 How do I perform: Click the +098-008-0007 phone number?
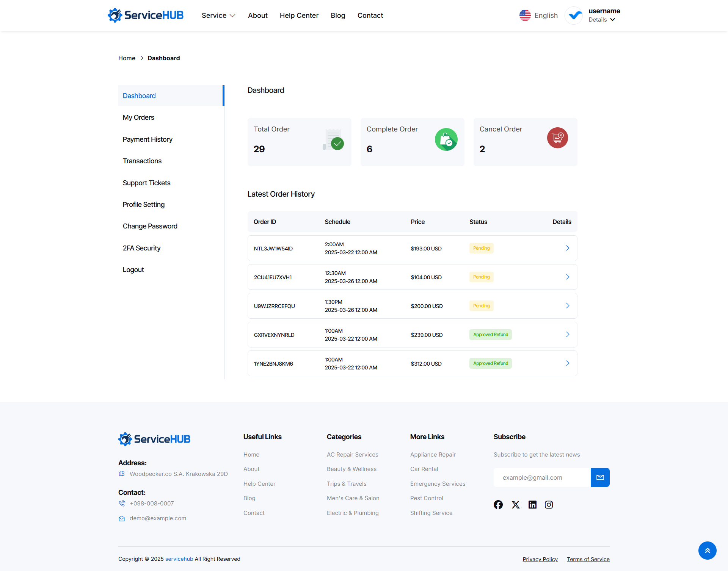click(152, 504)
